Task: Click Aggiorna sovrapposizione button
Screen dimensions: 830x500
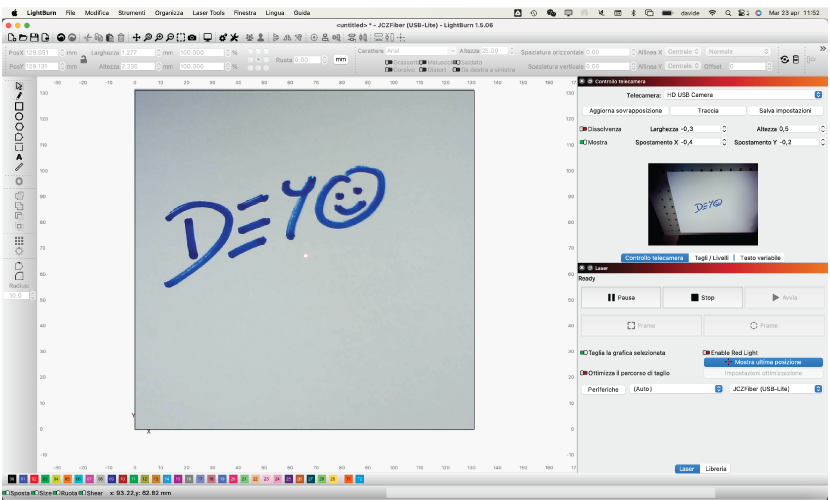Action: 626,111
